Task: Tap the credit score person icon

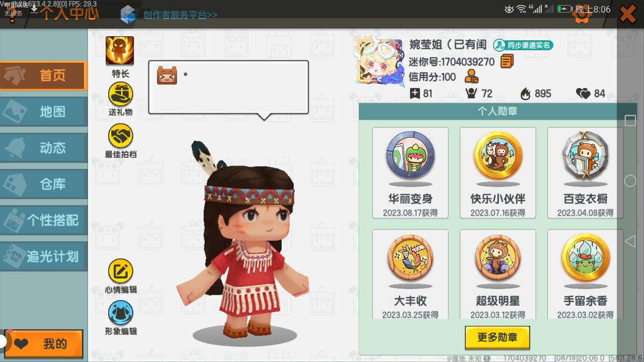Action: pos(471,76)
